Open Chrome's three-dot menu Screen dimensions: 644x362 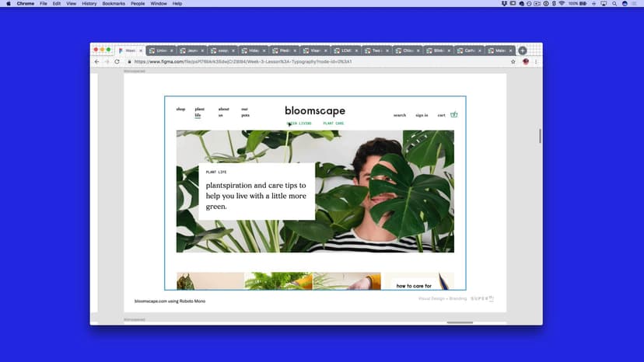536,61
